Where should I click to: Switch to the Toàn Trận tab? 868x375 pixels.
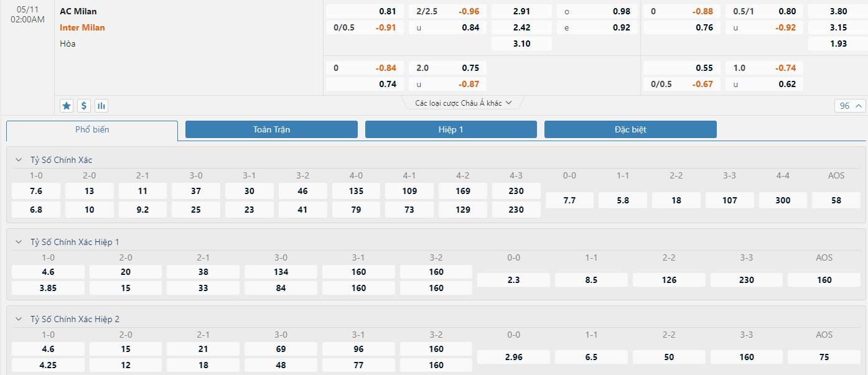point(271,129)
